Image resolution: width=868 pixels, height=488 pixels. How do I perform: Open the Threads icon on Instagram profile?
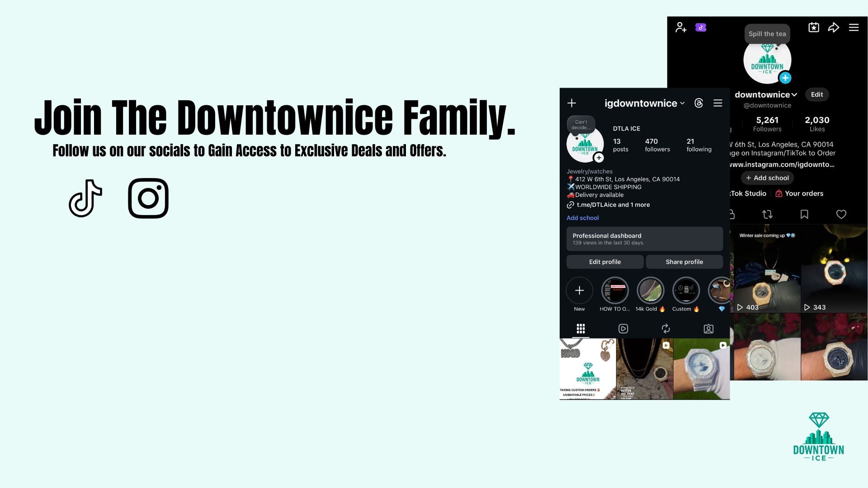click(698, 103)
